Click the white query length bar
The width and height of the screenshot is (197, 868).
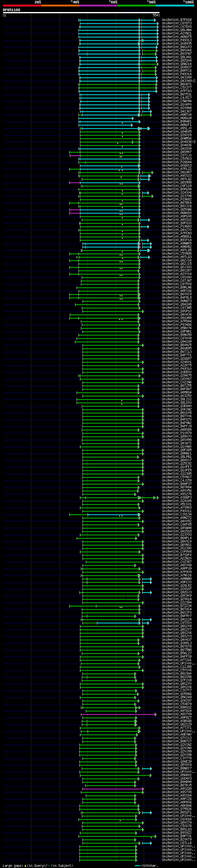coord(81,13)
